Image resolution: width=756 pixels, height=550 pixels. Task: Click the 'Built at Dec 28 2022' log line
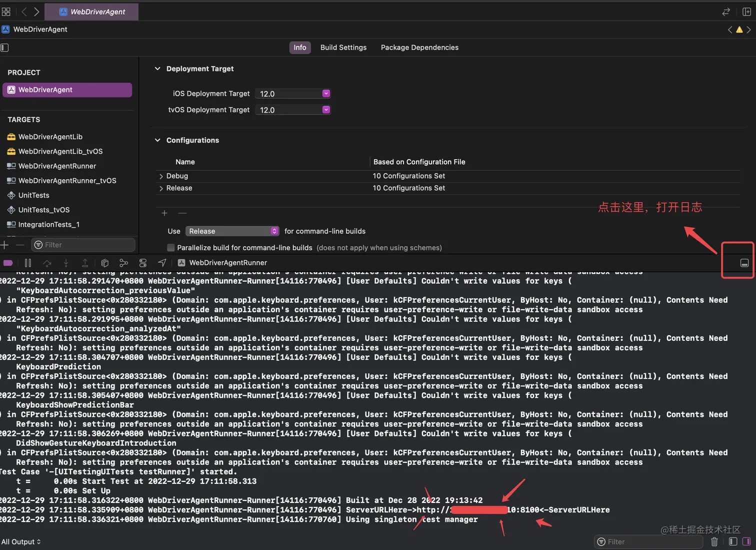241,500
